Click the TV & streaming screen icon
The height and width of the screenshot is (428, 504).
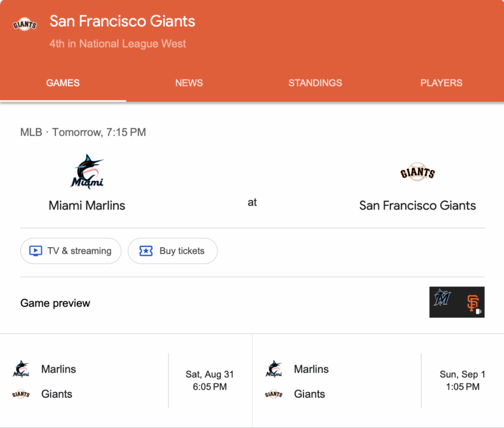point(36,251)
